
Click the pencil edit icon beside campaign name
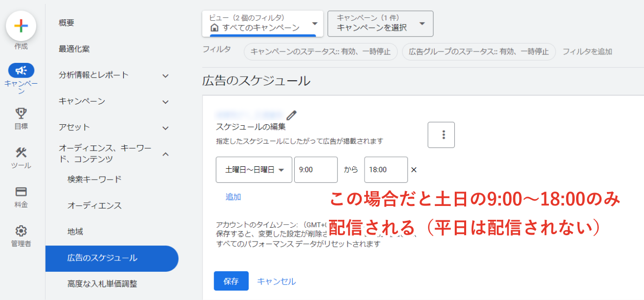(291, 115)
